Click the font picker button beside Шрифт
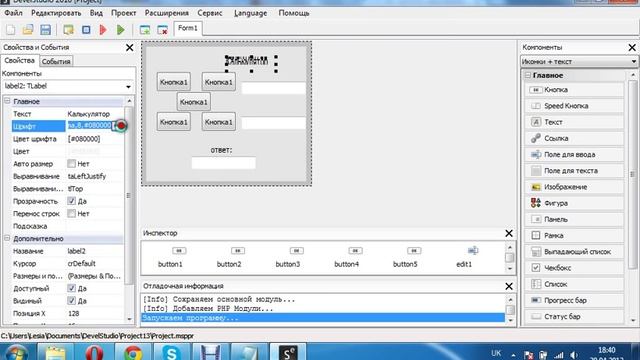Screen dimensions: 640x360 pyautogui.click(x=118, y=126)
